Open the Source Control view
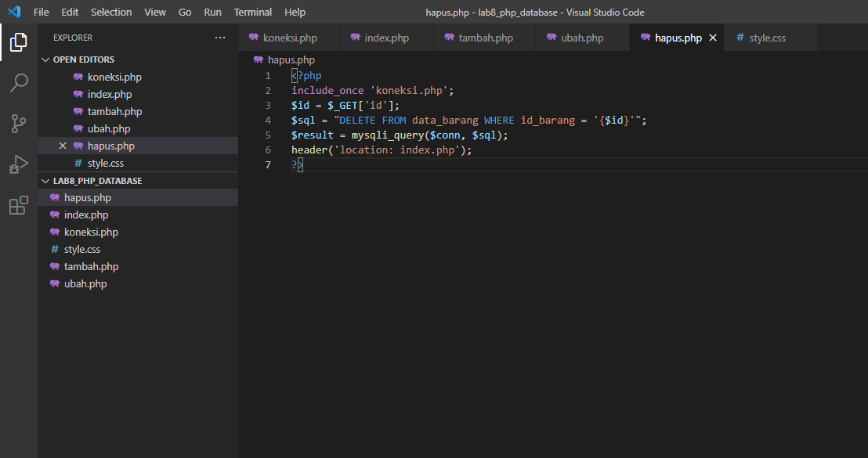 [x=19, y=124]
